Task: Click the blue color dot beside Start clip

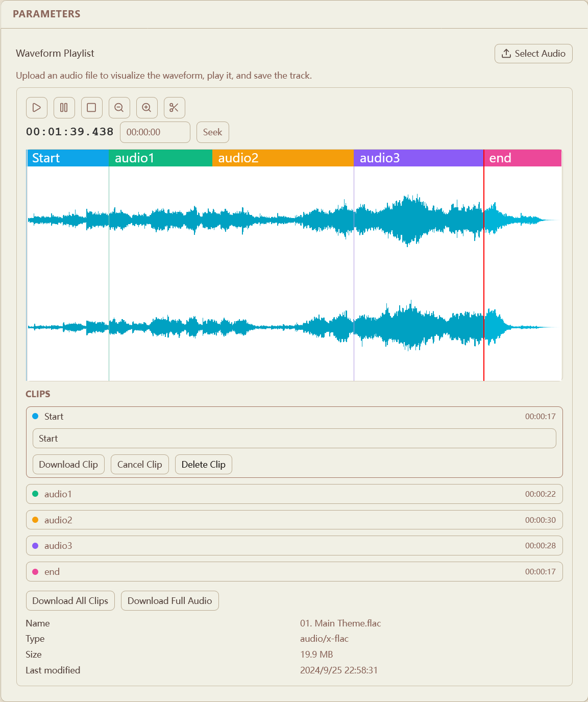Action: pos(35,416)
